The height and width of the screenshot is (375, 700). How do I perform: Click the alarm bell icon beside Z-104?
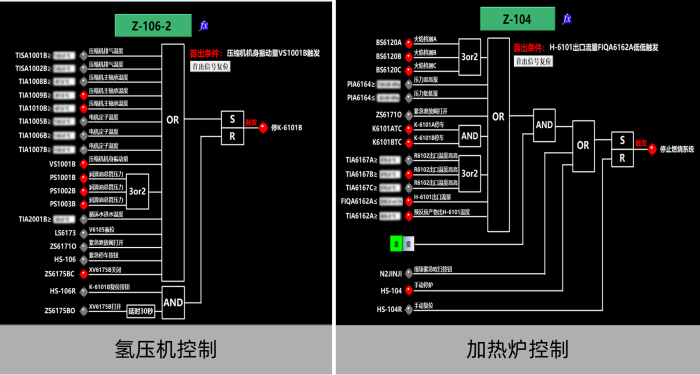567,19
